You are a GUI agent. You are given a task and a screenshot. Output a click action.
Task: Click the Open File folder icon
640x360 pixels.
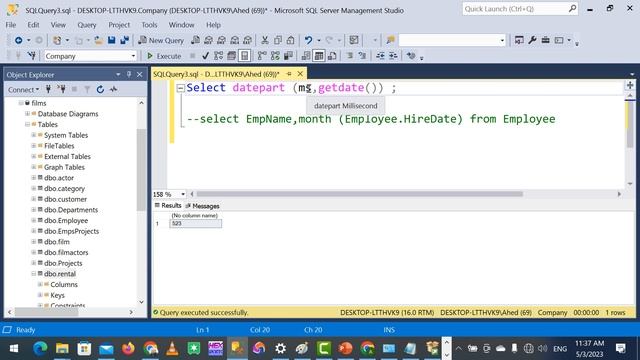coord(98,40)
